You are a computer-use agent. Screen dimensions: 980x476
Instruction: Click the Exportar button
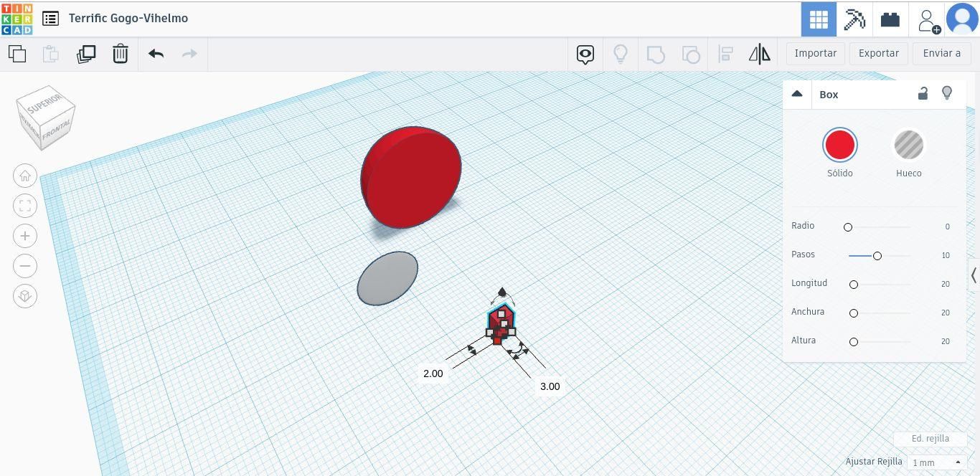click(879, 53)
